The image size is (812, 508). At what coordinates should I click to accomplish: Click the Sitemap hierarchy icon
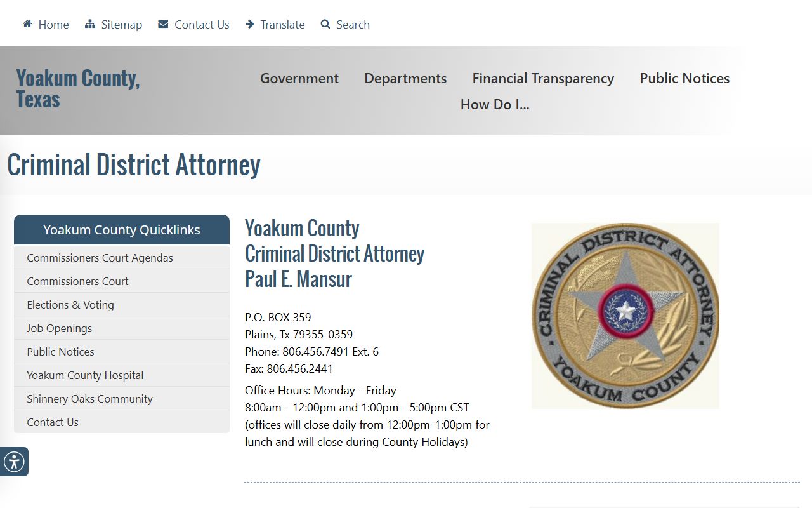[90, 24]
